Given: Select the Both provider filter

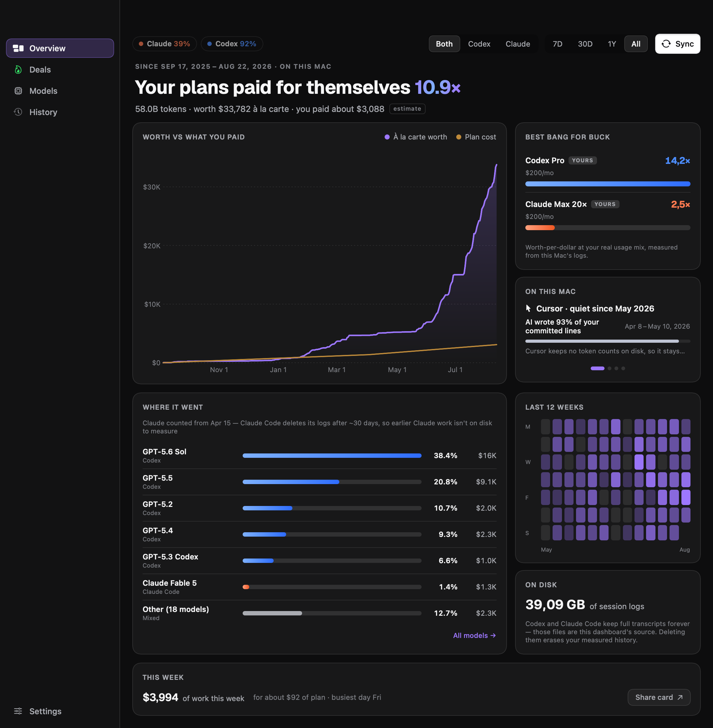Looking at the screenshot, I should coord(444,44).
